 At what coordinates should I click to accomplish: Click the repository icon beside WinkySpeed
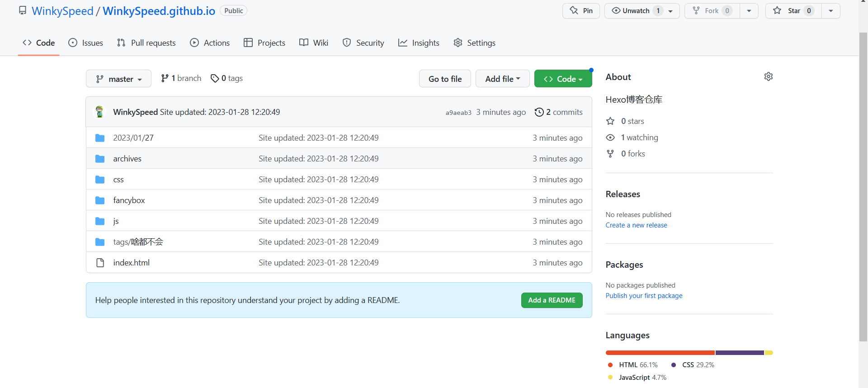[22, 10]
